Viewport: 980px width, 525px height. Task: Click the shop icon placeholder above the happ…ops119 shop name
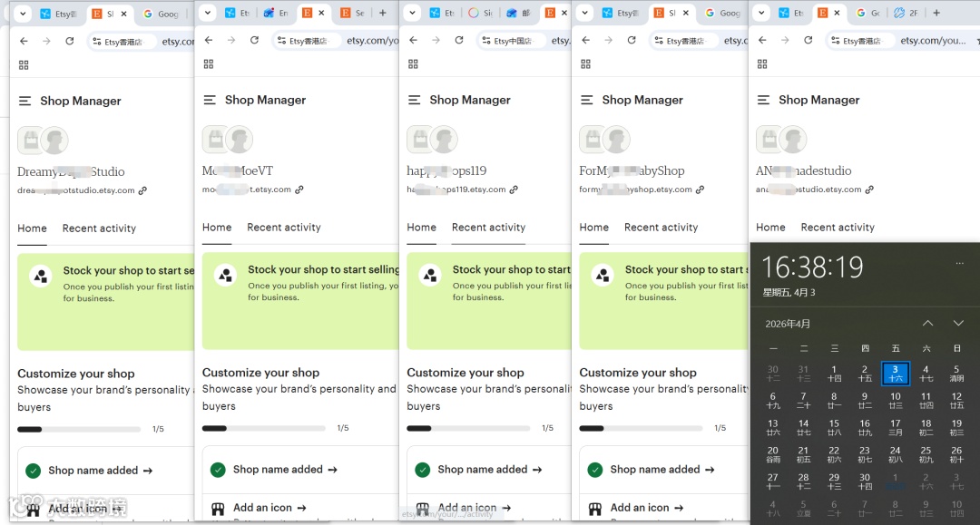[420, 139]
